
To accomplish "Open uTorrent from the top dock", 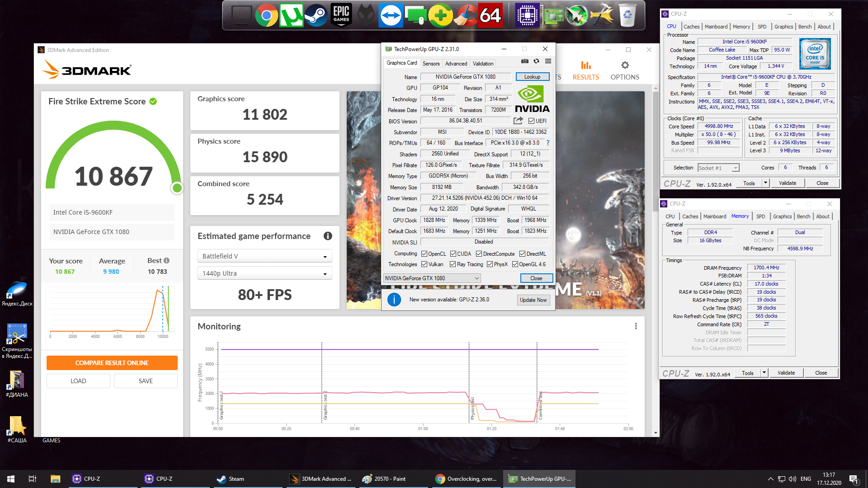I will point(291,16).
